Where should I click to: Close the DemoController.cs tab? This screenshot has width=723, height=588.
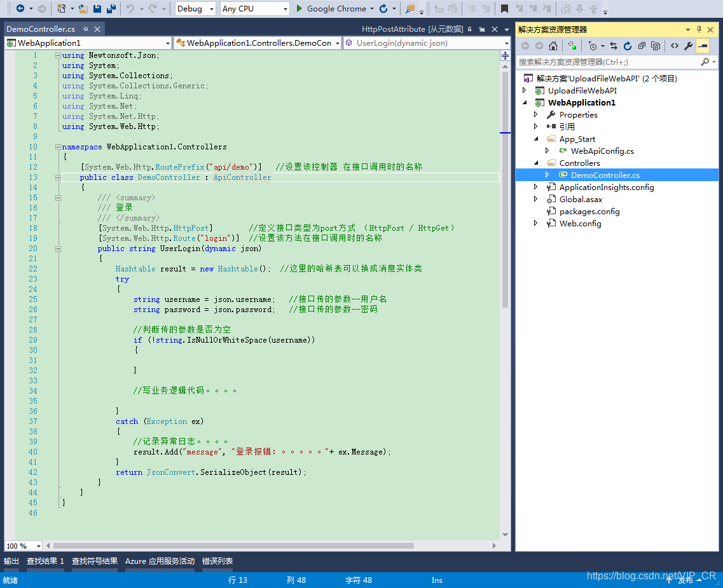[x=97, y=29]
